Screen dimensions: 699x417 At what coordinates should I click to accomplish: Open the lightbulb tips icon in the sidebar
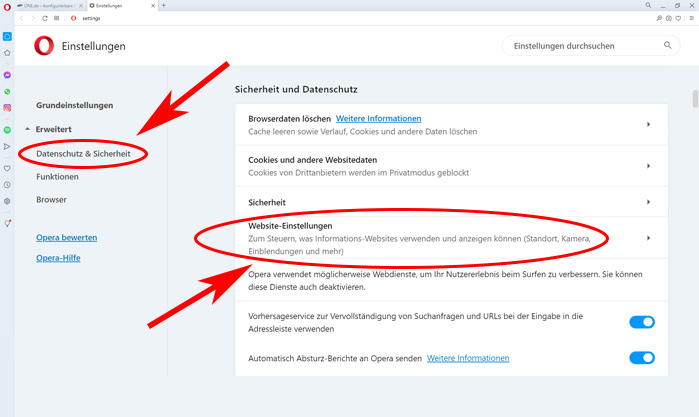(7, 223)
